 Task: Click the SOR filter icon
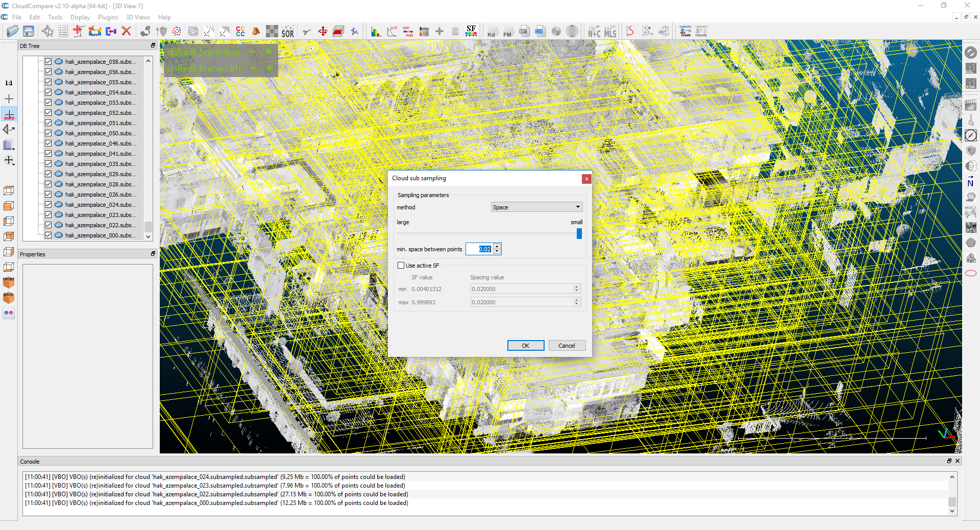(288, 32)
